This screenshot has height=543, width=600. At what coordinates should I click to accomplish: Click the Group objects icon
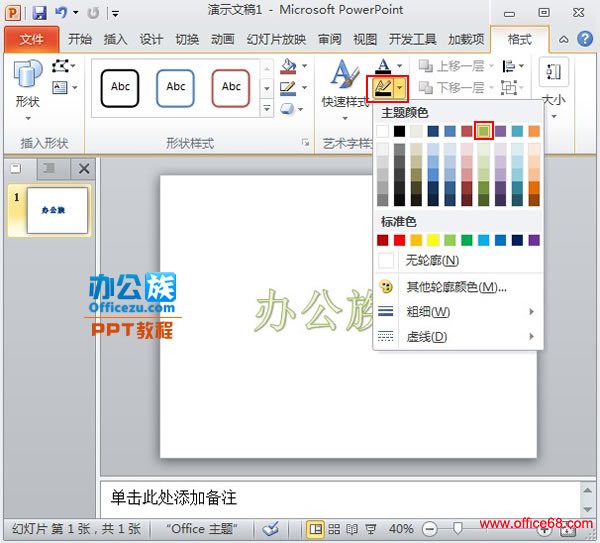click(509, 88)
